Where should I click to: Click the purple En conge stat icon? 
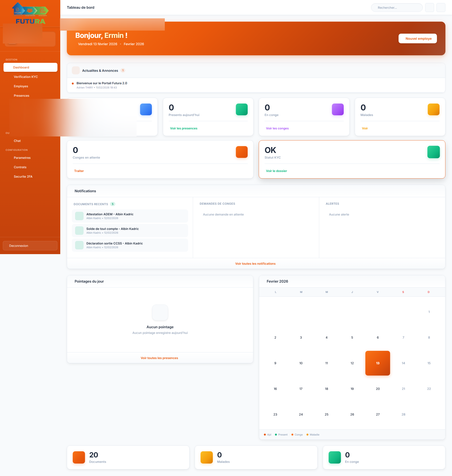click(x=337, y=109)
